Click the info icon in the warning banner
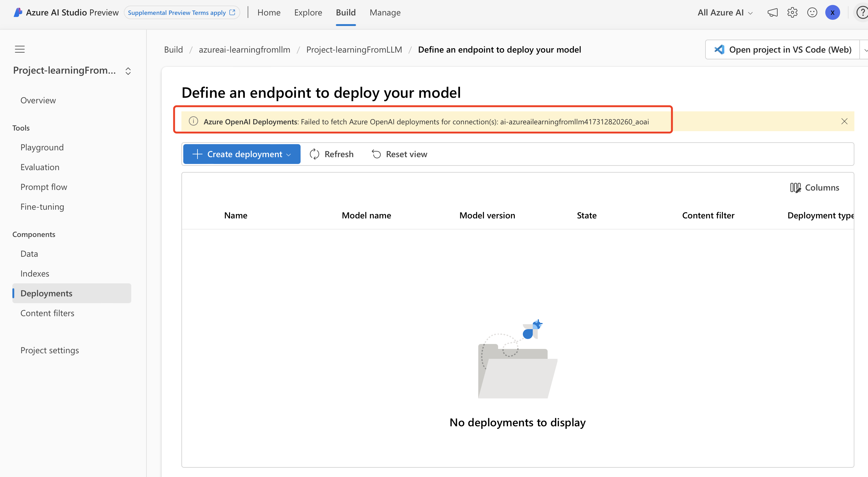The image size is (868, 477). click(193, 121)
